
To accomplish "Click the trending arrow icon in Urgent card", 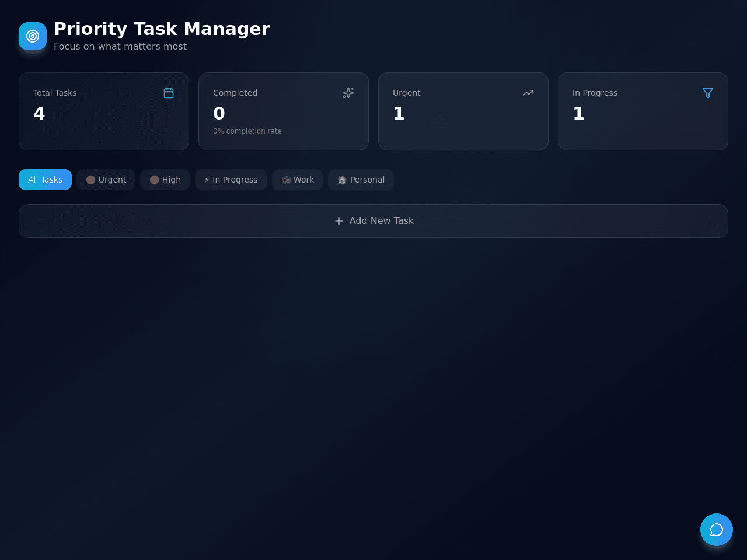I will click(528, 93).
